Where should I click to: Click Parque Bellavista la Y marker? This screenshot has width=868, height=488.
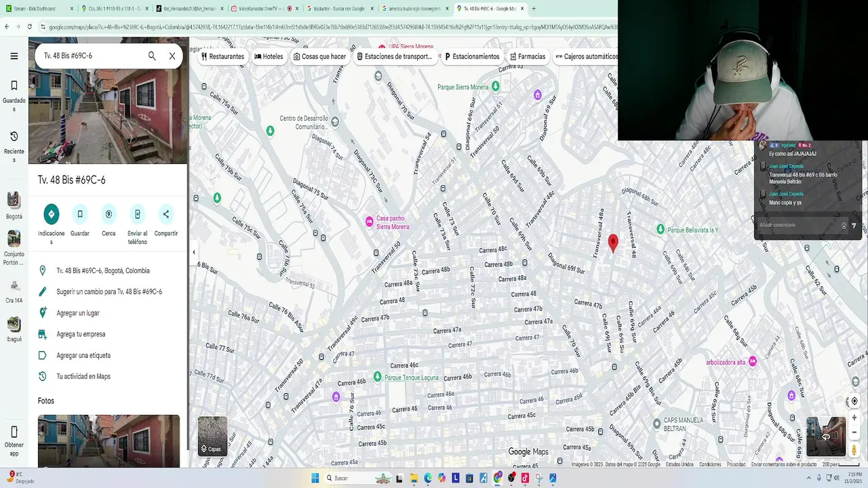coord(660,230)
